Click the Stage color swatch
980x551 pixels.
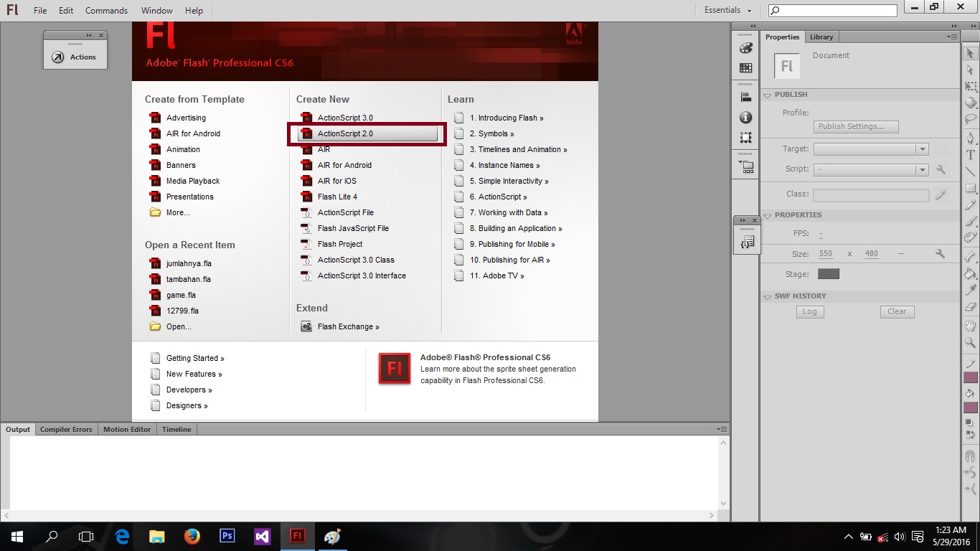(x=829, y=273)
